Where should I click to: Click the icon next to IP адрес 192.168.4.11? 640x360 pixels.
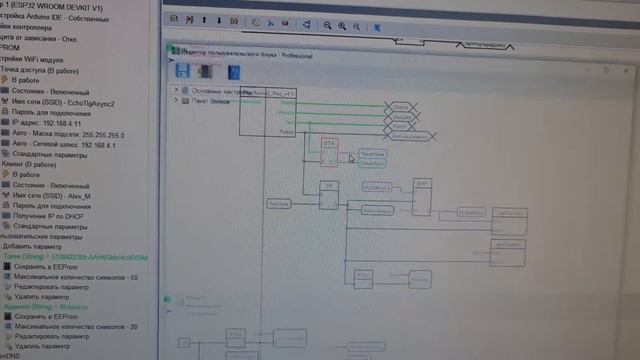click(x=5, y=122)
